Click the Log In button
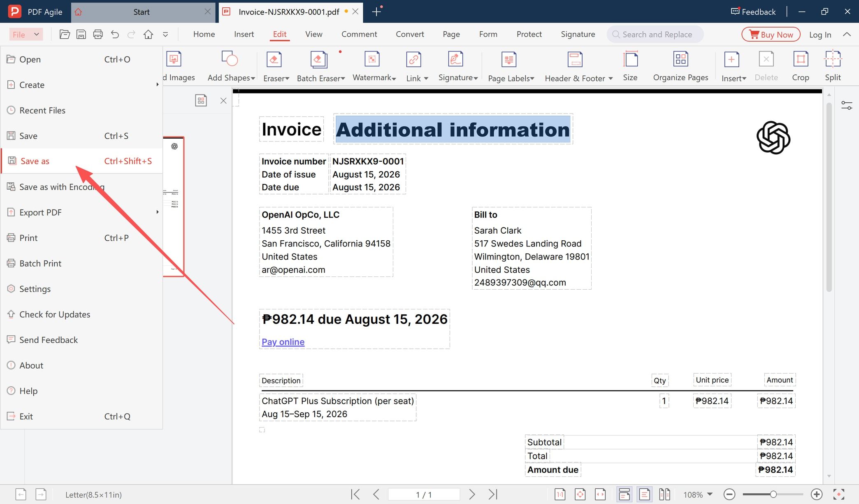The width and height of the screenshot is (859, 504). (x=820, y=35)
